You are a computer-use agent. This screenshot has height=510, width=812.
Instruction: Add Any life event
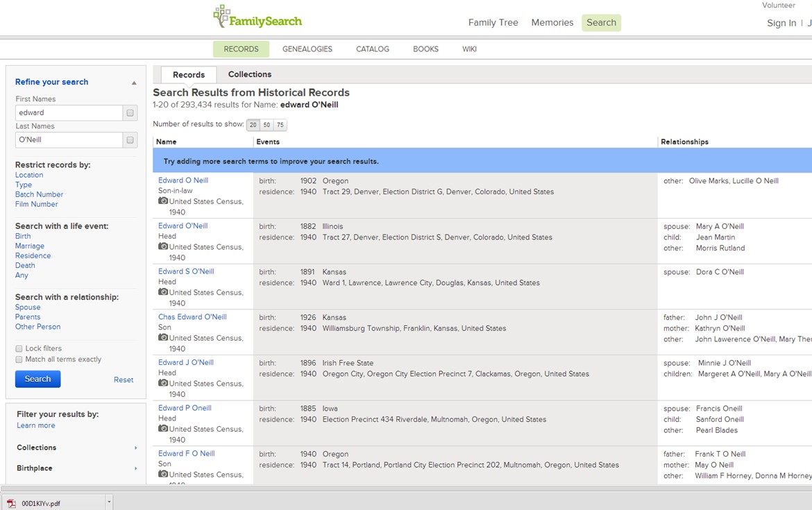coord(22,275)
